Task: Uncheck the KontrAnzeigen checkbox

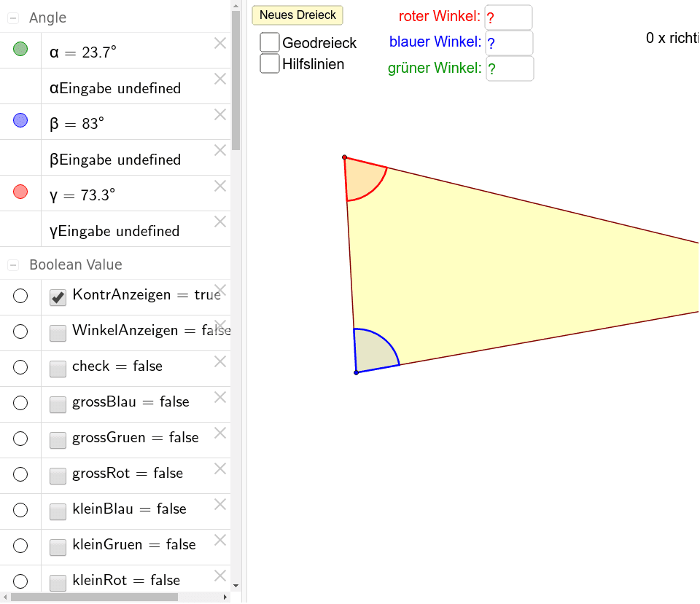Action: [x=58, y=297]
